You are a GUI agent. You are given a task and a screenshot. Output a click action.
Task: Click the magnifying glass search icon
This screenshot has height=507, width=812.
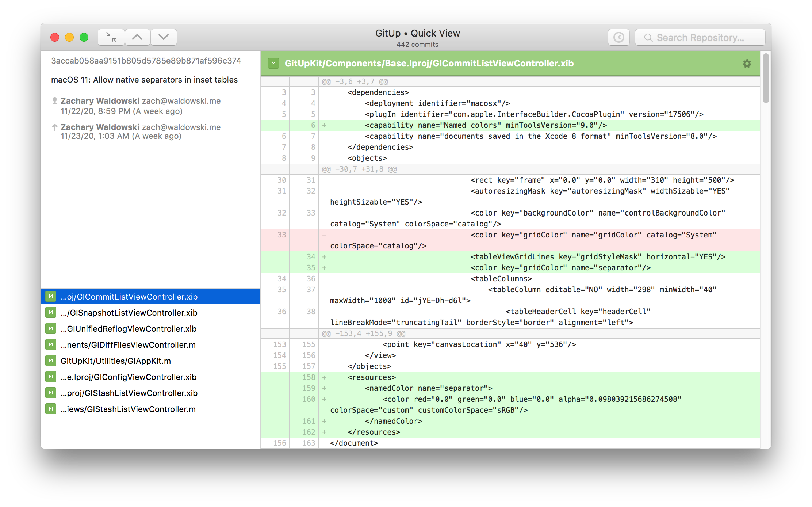tap(648, 38)
